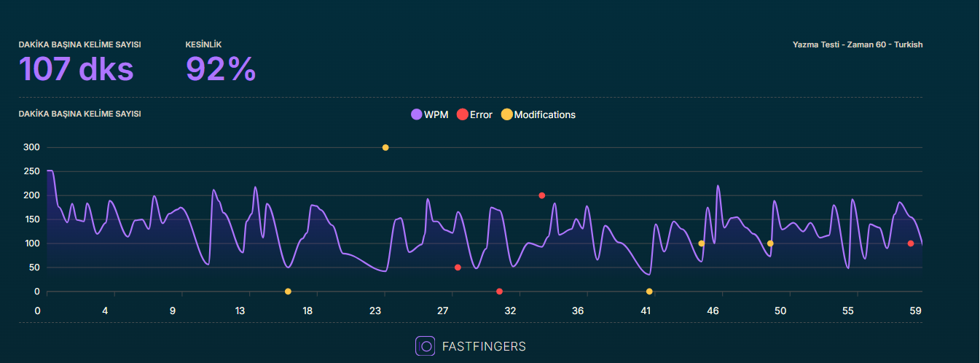Click the 92% accuracy value
Image resolution: width=980 pixels, height=363 pixels.
221,69
